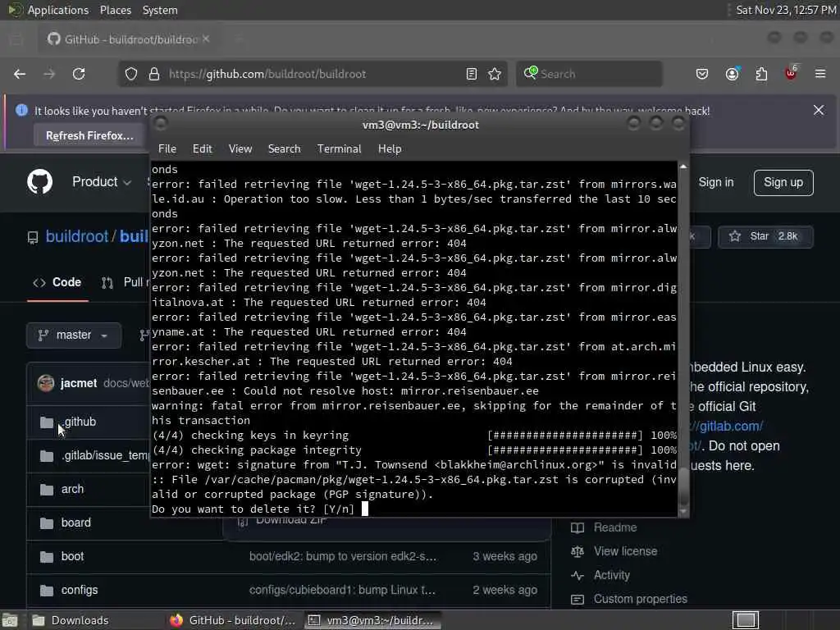The width and height of the screenshot is (840, 630).
Task: Switch to the Code tab on GitHub
Action: (57, 282)
